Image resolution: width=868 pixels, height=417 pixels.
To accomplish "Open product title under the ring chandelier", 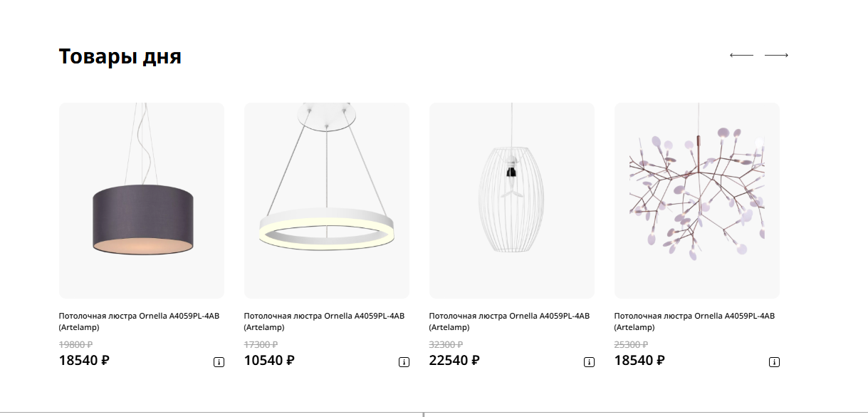I will click(x=324, y=321).
